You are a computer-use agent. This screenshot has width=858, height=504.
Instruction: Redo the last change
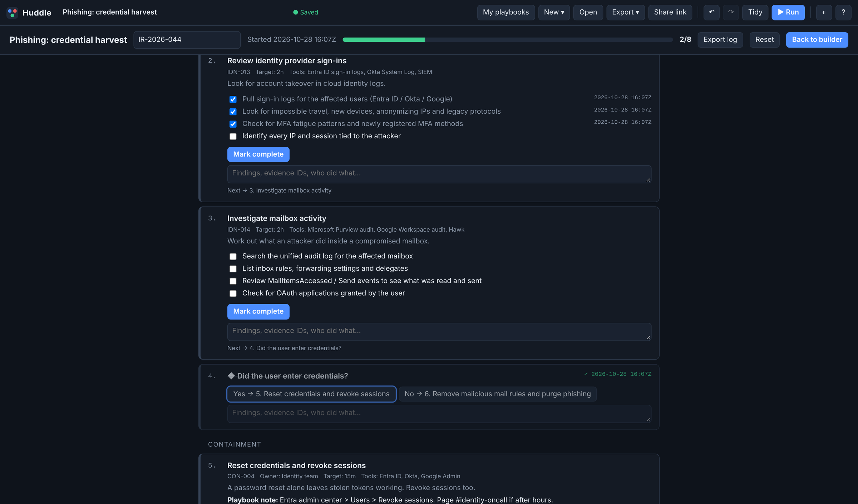(x=731, y=13)
